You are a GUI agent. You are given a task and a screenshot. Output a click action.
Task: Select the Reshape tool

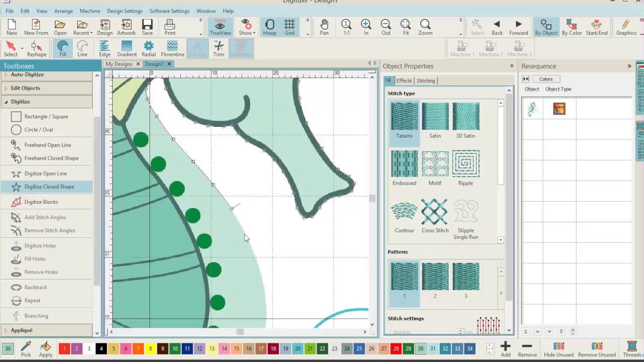(37, 49)
